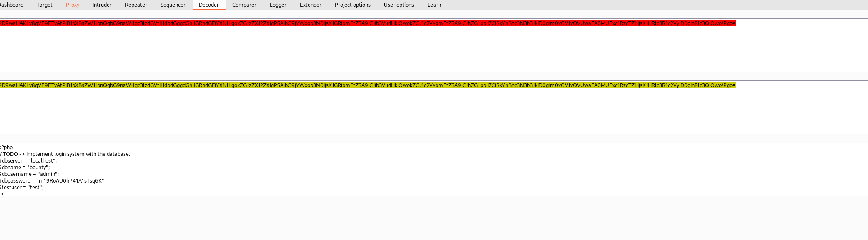Click the $dbserver "localhost" line
Screen dimensions: 868x240
[x=28, y=161]
